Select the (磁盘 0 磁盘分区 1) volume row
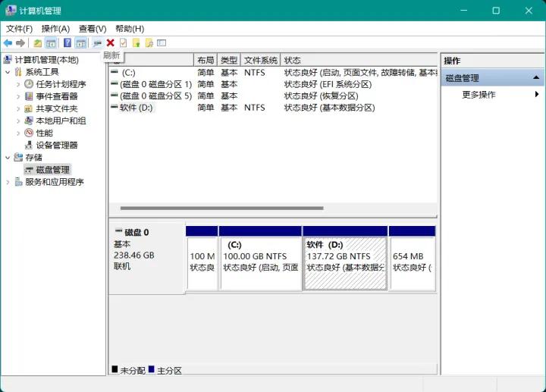This screenshot has height=392, width=546. coord(273,84)
